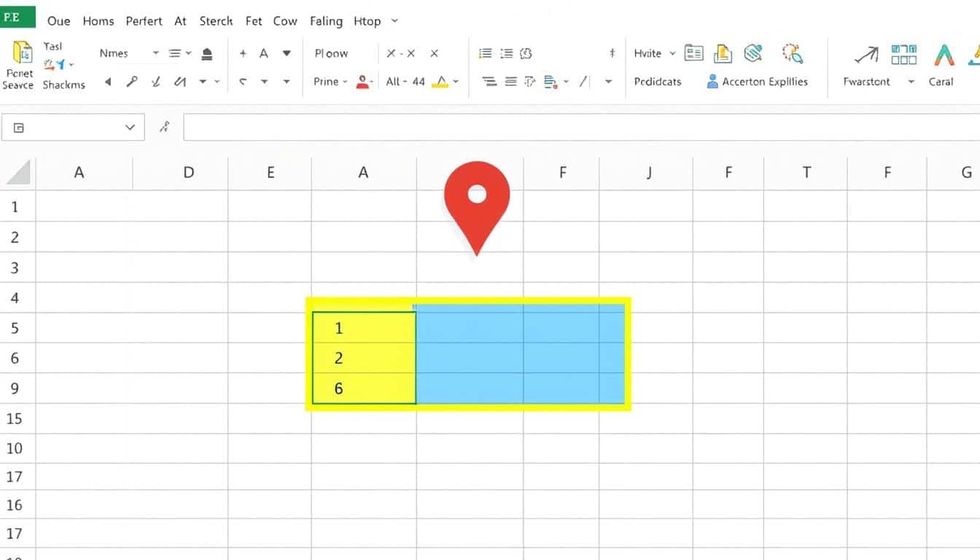Expand the dropdown arrow beside Fwarstont
This screenshot has height=560, width=980.
911,82
